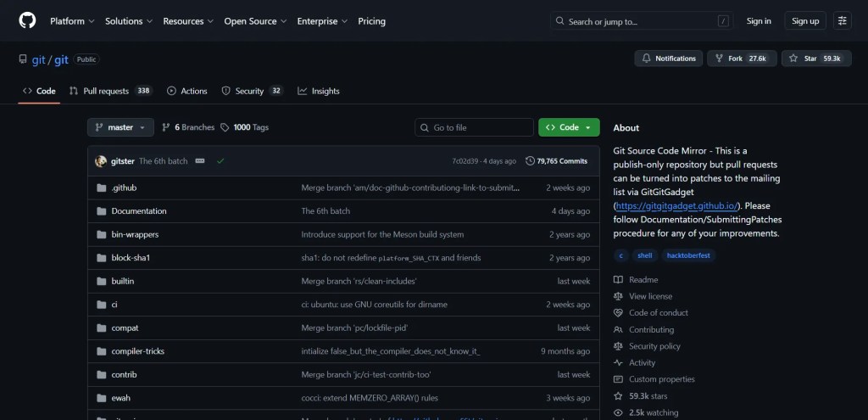Expand the commit message ellipsis icon
868x420 pixels.
pos(200,161)
